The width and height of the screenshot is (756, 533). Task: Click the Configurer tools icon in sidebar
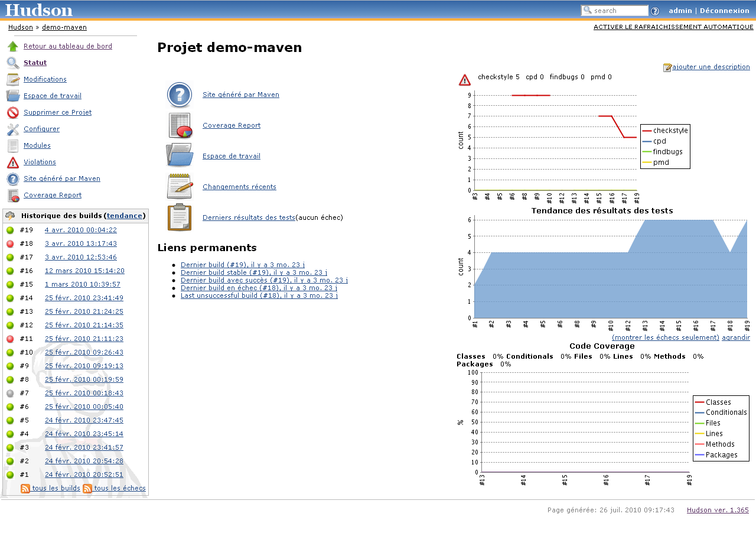pyautogui.click(x=13, y=129)
